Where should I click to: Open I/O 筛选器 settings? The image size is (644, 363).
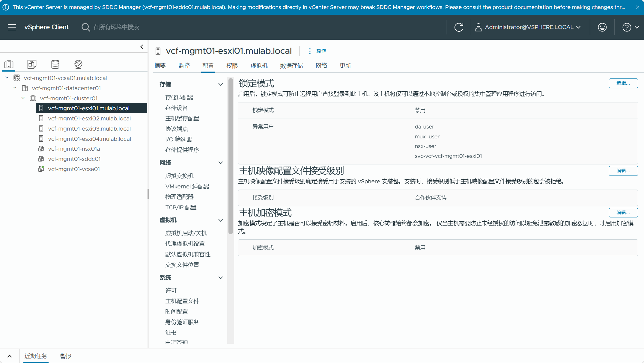pyautogui.click(x=179, y=139)
